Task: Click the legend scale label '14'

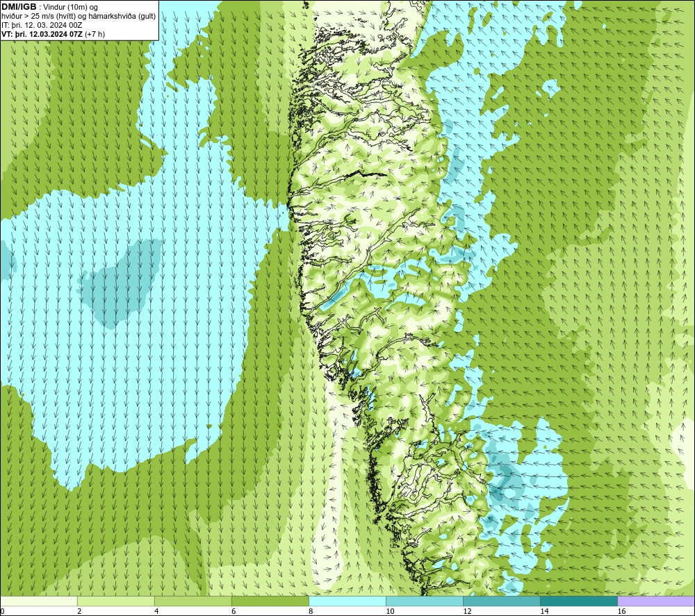Action: (x=544, y=612)
